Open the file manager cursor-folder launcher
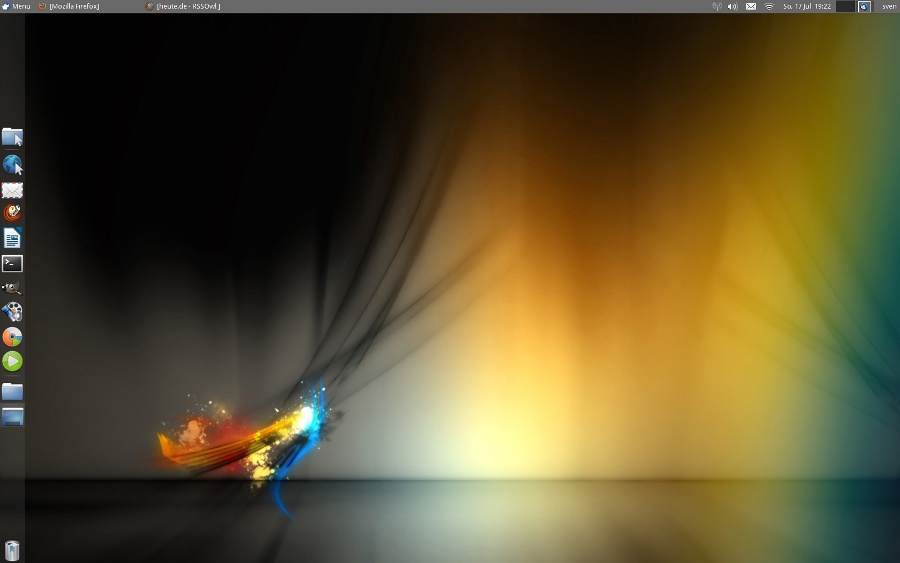This screenshot has width=900, height=563. [x=12, y=137]
